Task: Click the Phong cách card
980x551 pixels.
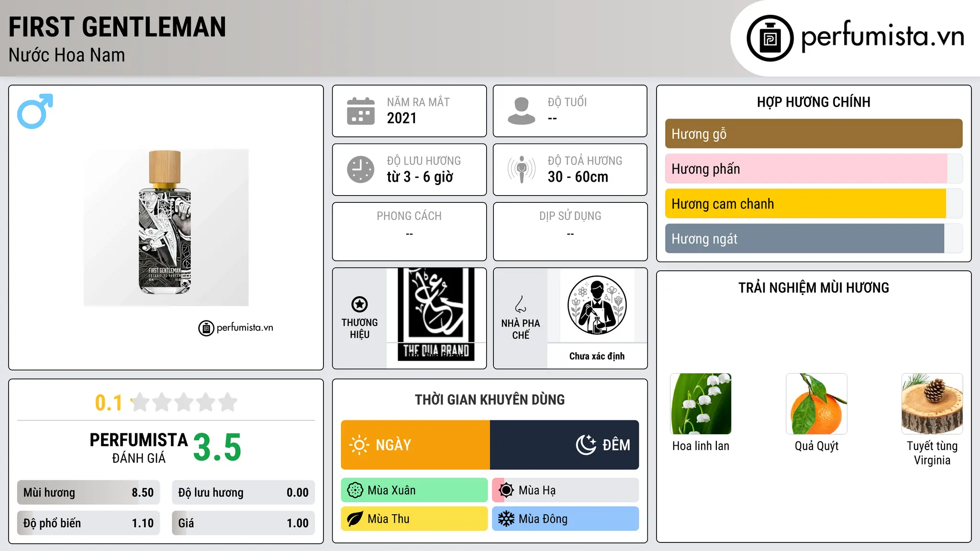Action: tap(409, 231)
